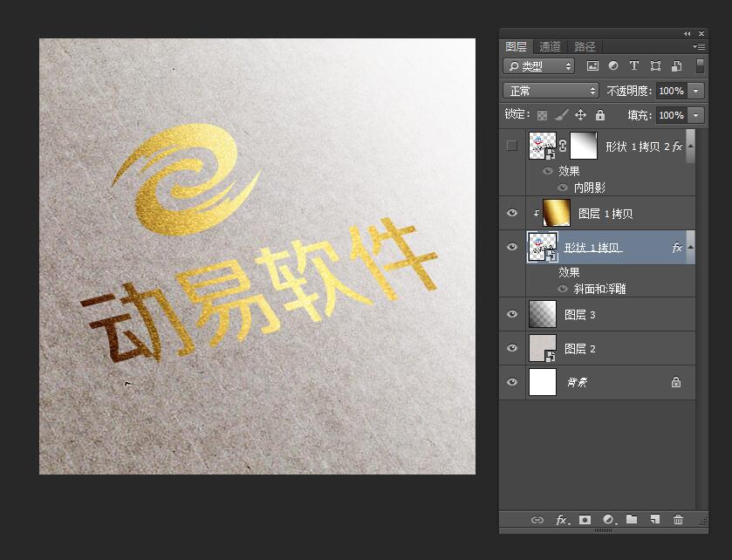Viewport: 732px width, 560px height.
Task: Hide the 图层 3 layer
Action: pyautogui.click(x=512, y=314)
